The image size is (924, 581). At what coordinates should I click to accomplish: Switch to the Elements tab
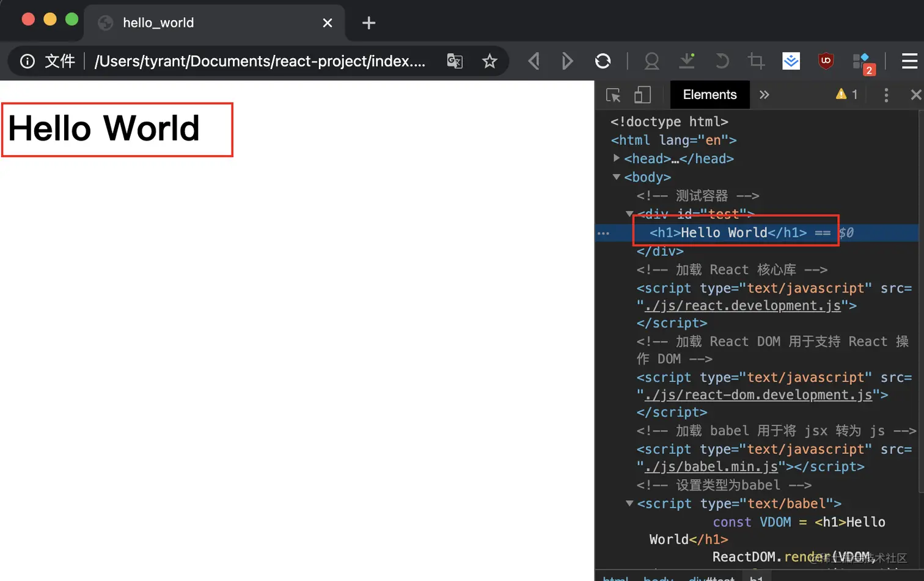click(710, 95)
